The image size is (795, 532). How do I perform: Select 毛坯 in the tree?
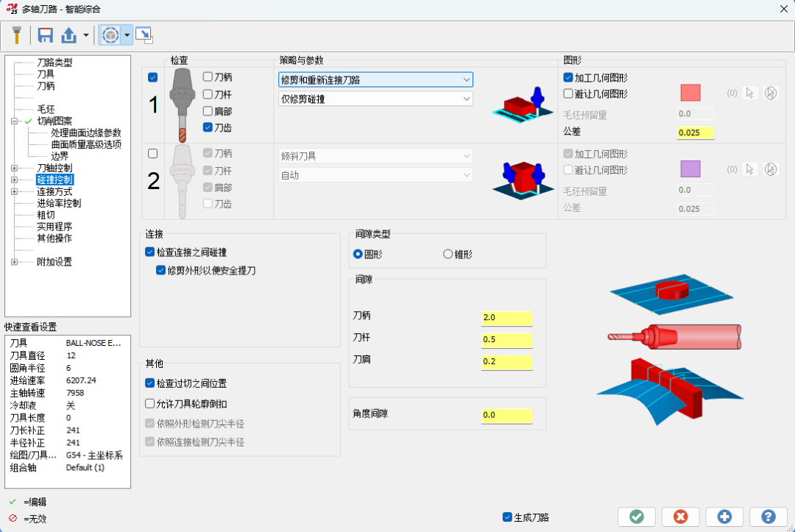point(46,109)
